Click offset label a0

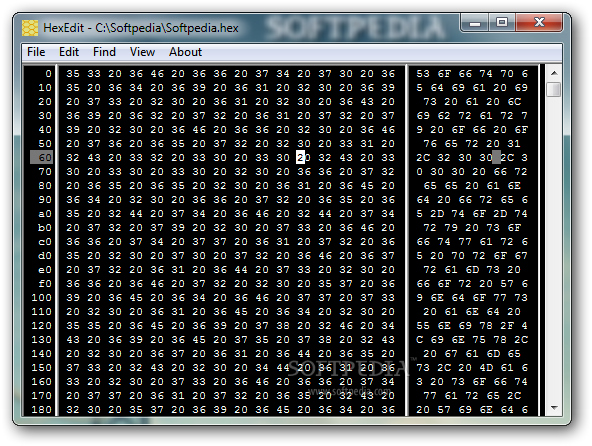45,213
